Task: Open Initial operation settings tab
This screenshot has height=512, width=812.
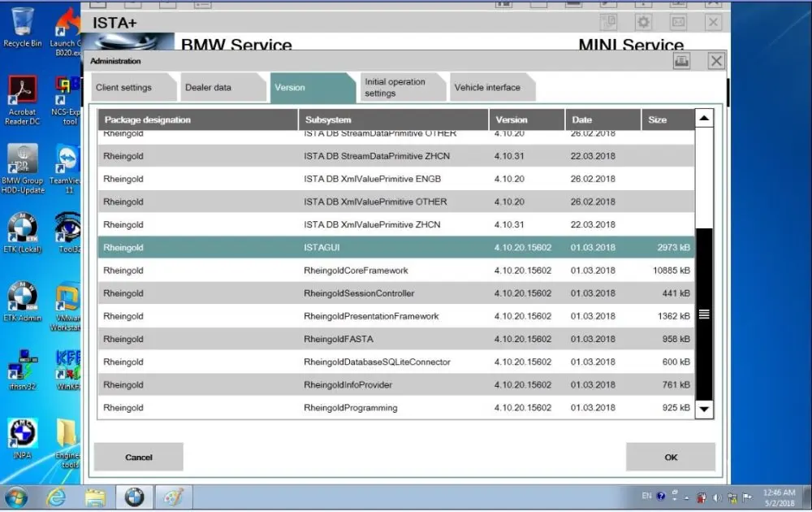Action: pos(402,88)
